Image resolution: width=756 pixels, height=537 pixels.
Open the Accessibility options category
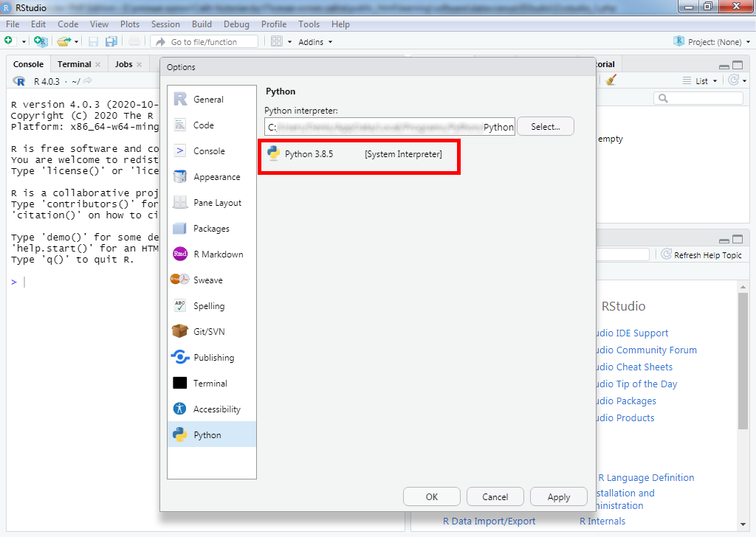point(216,409)
